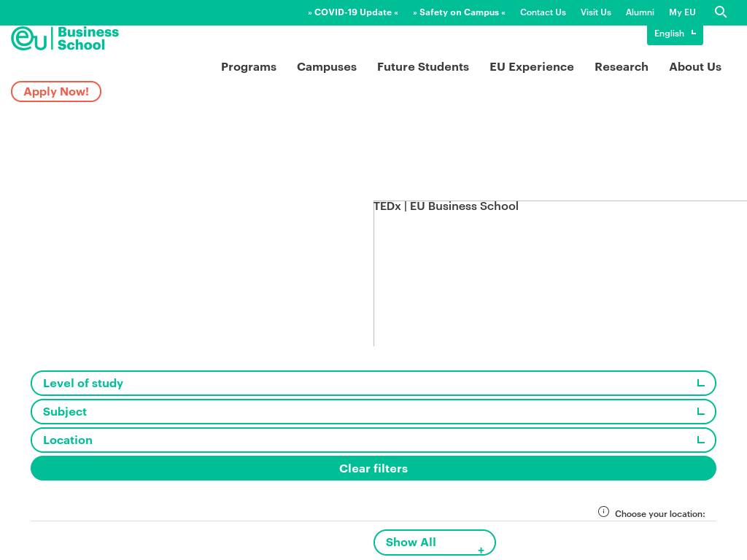
Task: Click the location info circle icon
Action: (603, 512)
